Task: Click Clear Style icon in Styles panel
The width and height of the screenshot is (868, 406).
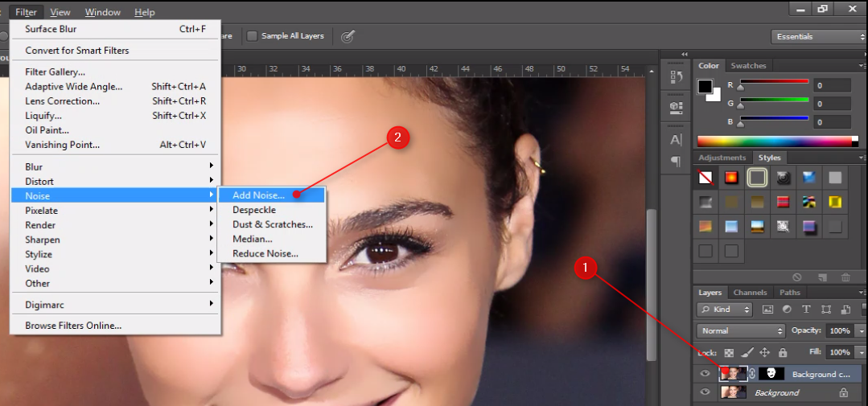Action: click(797, 277)
